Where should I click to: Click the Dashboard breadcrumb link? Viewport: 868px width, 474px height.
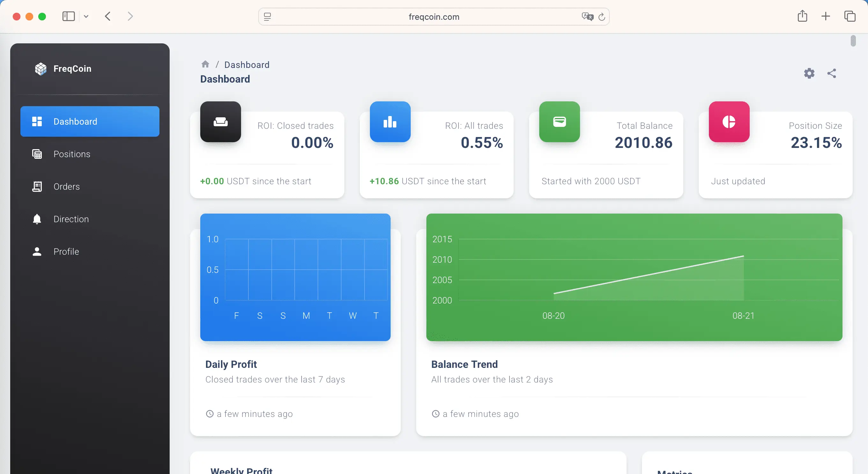coord(246,65)
